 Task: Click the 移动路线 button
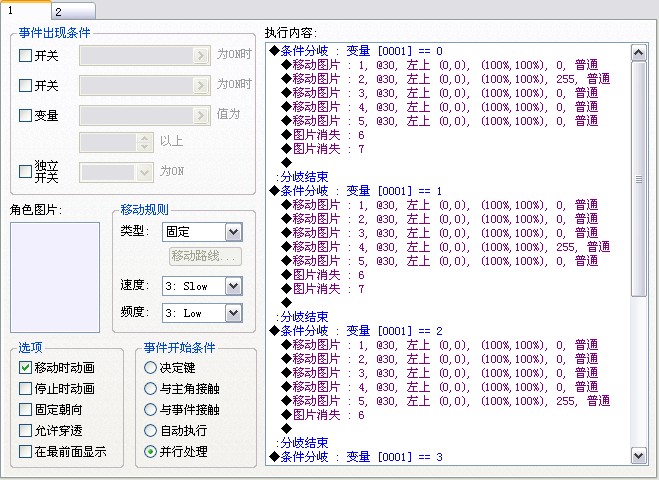[x=206, y=256]
